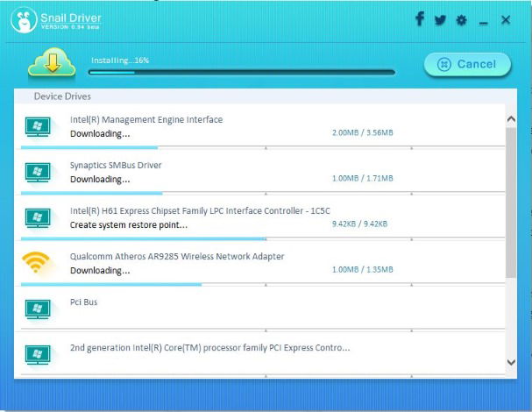This screenshot has width=532, height=412.
Task: Click the 2.00MB / 3.56MB size text
Action: pyautogui.click(x=362, y=132)
